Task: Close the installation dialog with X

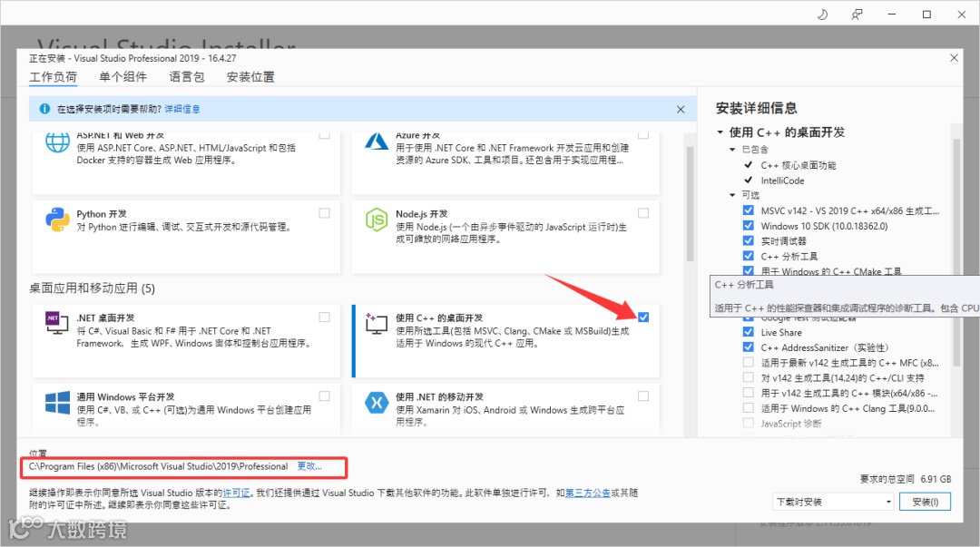Action: click(954, 58)
